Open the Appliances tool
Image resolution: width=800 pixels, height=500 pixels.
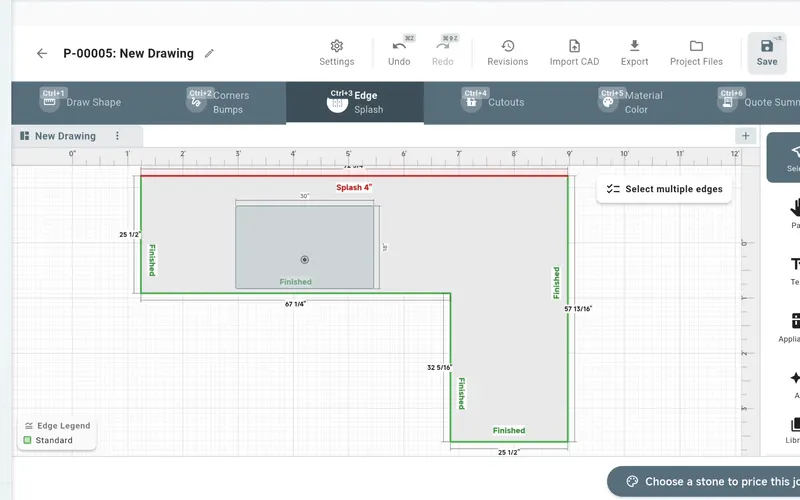tap(791, 328)
